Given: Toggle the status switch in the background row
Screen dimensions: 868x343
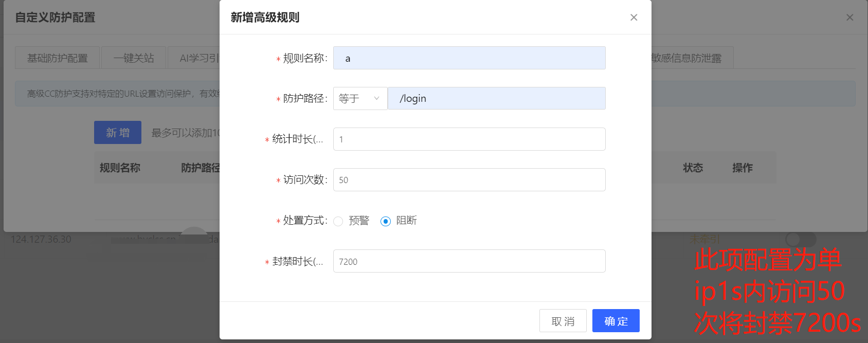Looking at the screenshot, I should [800, 239].
